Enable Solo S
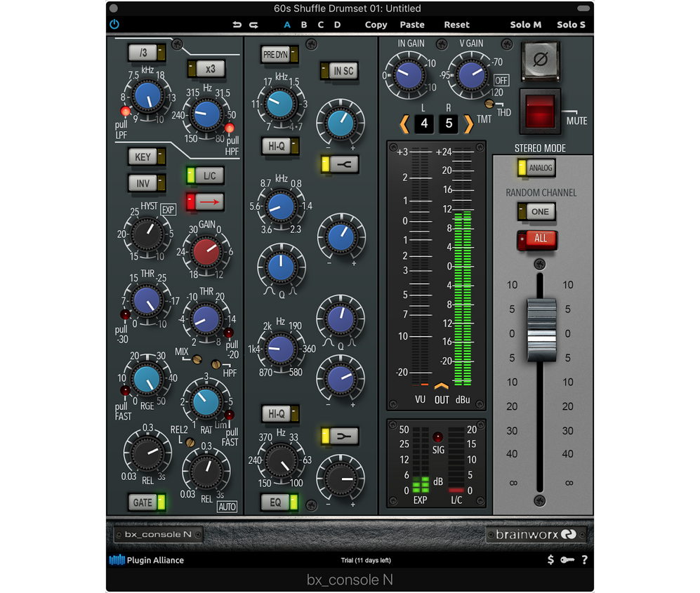The image size is (700, 593). (x=571, y=25)
